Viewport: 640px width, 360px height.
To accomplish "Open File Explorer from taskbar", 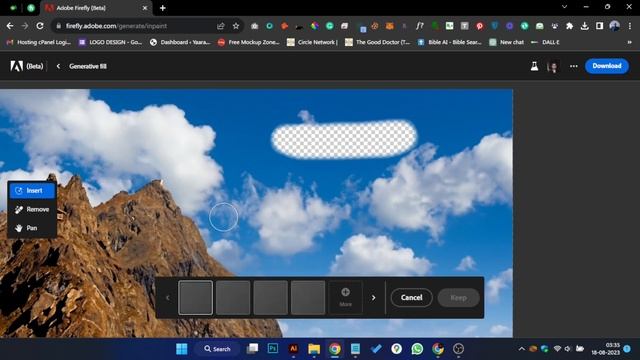I will [314, 349].
